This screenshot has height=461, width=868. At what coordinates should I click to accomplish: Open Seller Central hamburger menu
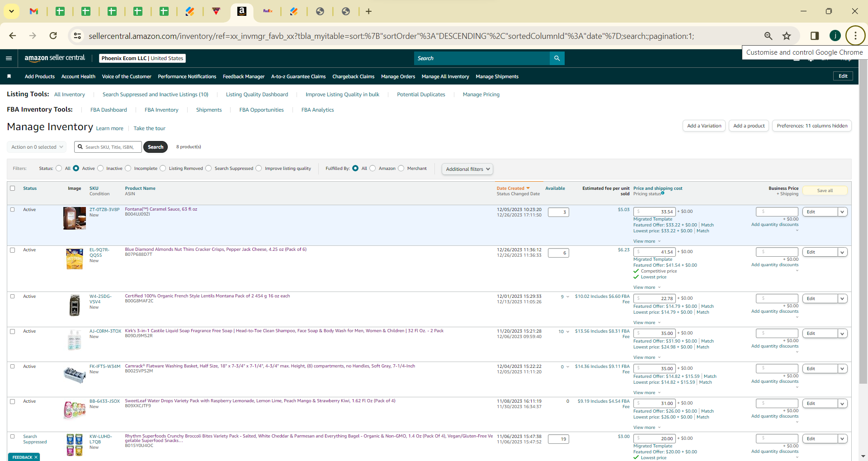tap(9, 58)
